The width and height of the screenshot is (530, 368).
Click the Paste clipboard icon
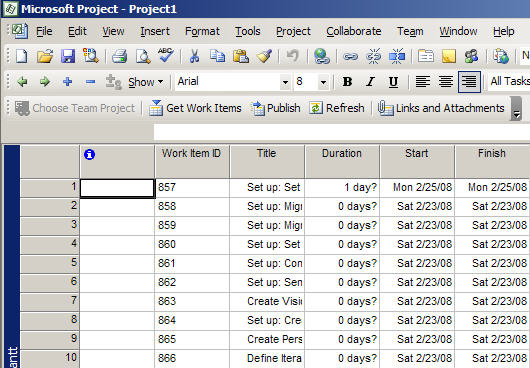(241, 56)
